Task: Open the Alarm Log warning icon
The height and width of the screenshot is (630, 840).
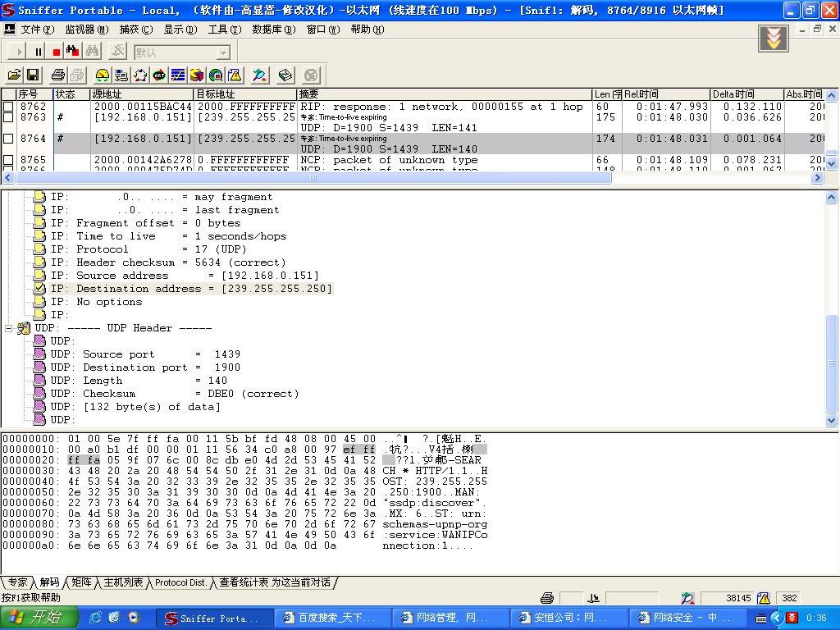Action: pyautogui.click(x=235, y=75)
